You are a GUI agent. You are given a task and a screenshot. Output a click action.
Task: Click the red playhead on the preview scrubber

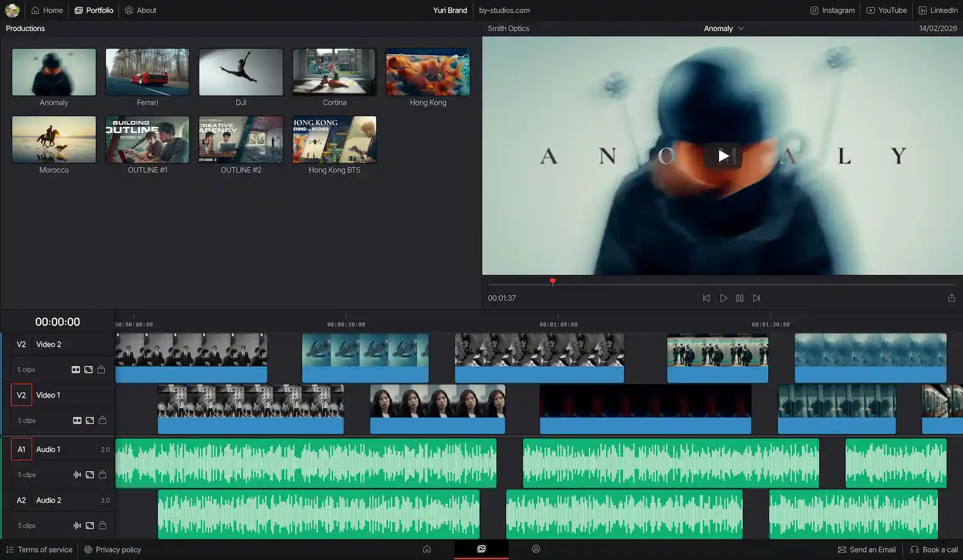pyautogui.click(x=552, y=282)
